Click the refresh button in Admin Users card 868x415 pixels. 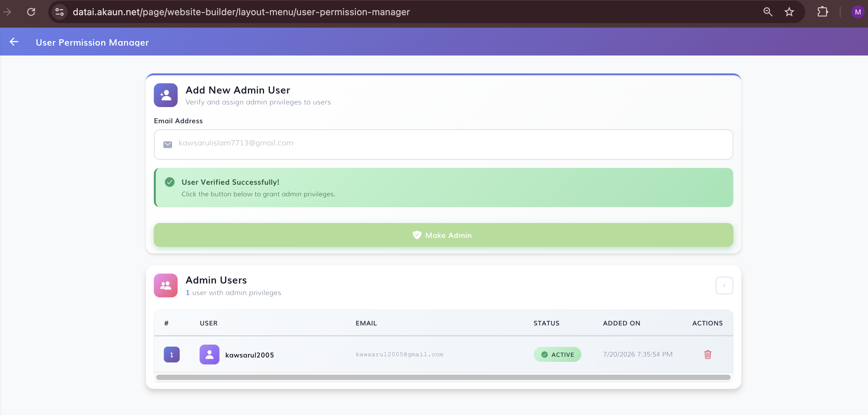724,285
